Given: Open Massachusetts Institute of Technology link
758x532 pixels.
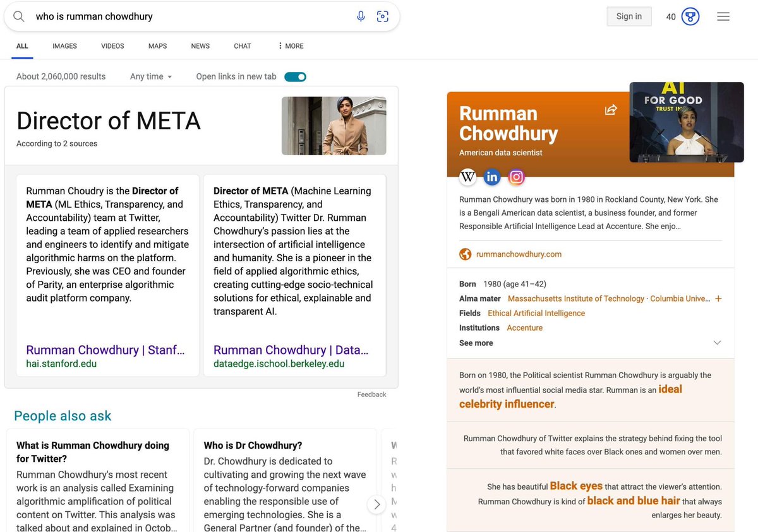Looking at the screenshot, I should coord(576,299).
